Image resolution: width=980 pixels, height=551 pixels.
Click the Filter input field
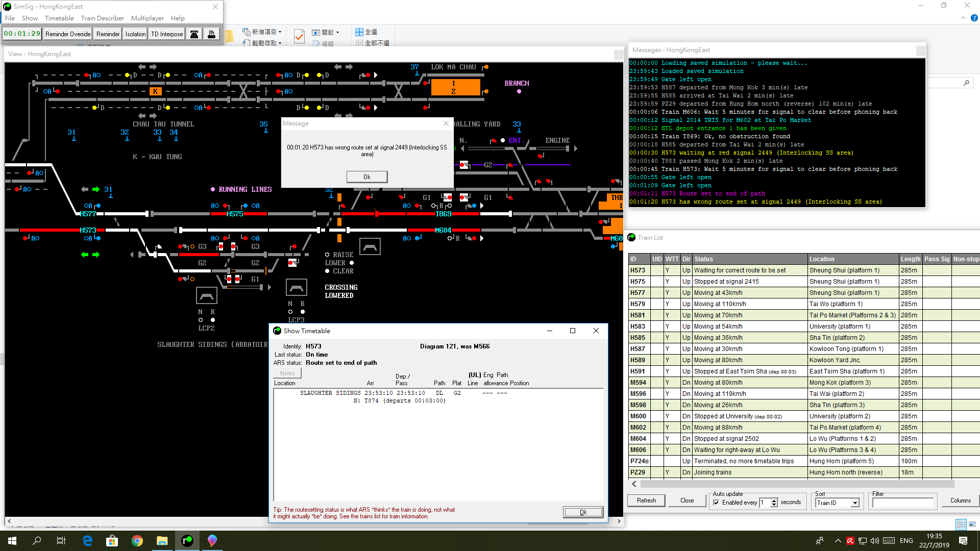pos(902,503)
